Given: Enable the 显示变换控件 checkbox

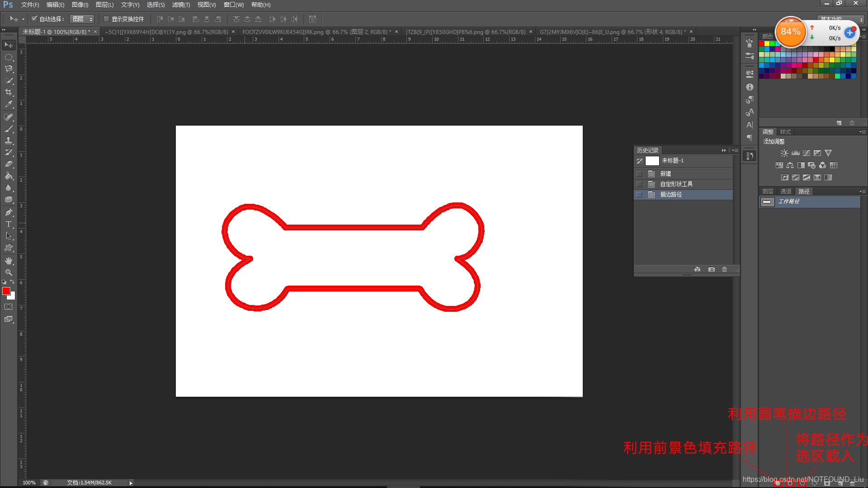Looking at the screenshot, I should (106, 19).
